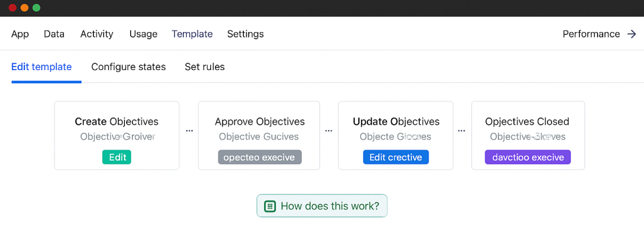Viewport: 644px width, 227px height.
Task: Click the green Edit button in Create Objectives
Action: 117,158
